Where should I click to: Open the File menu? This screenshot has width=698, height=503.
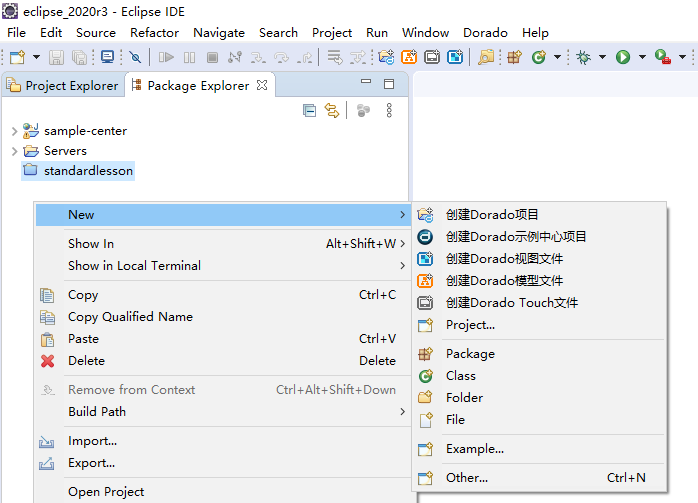[16, 33]
